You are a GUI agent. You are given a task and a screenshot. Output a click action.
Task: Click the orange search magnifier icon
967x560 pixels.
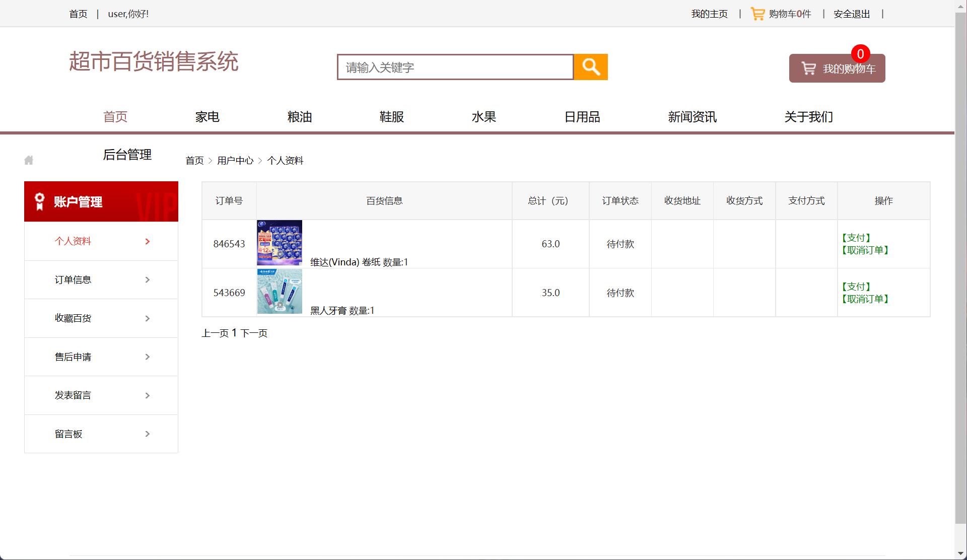(x=590, y=66)
